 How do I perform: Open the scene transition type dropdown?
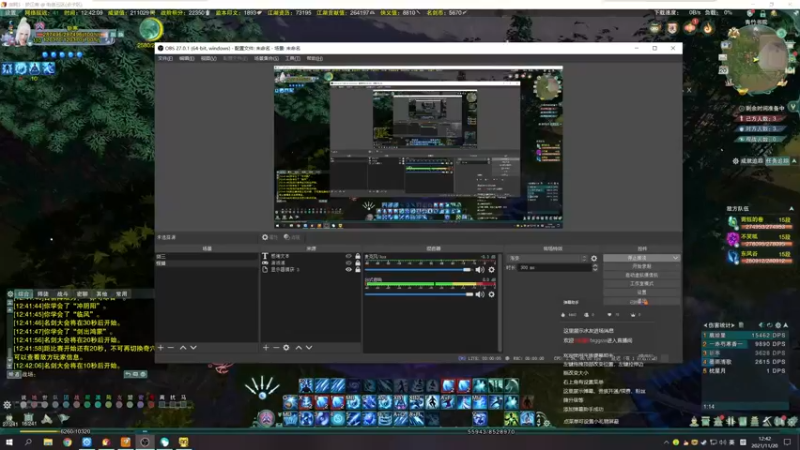(x=547, y=259)
